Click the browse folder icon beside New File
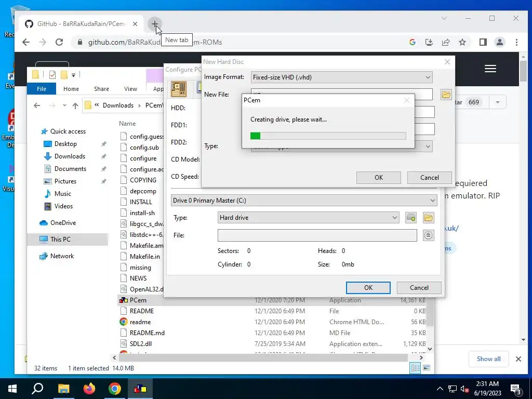This screenshot has height=399, width=532. click(x=446, y=95)
